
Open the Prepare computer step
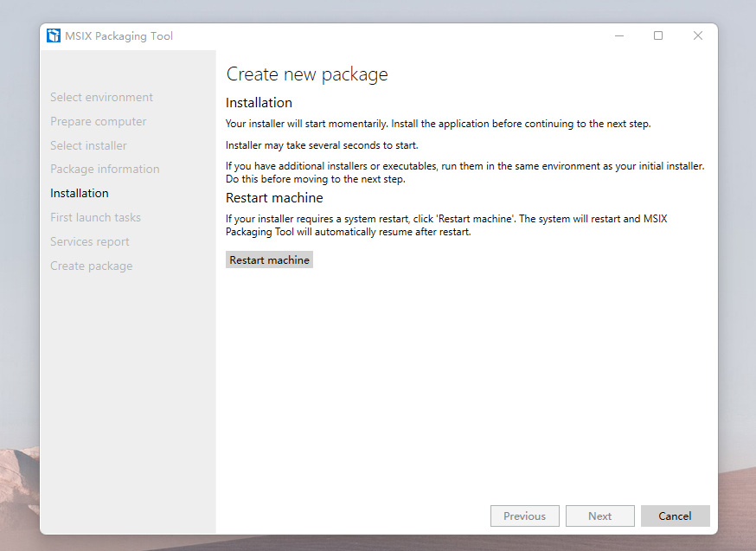point(99,121)
